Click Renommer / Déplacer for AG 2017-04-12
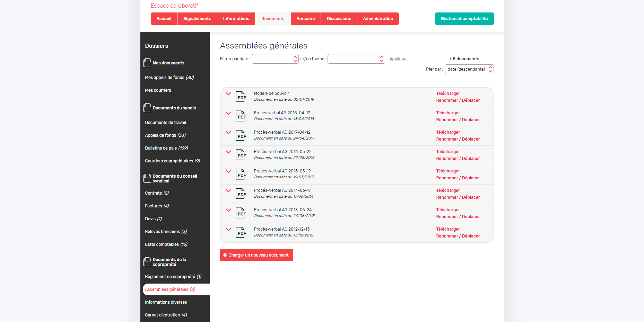This screenshot has width=644, height=322. tap(458, 139)
